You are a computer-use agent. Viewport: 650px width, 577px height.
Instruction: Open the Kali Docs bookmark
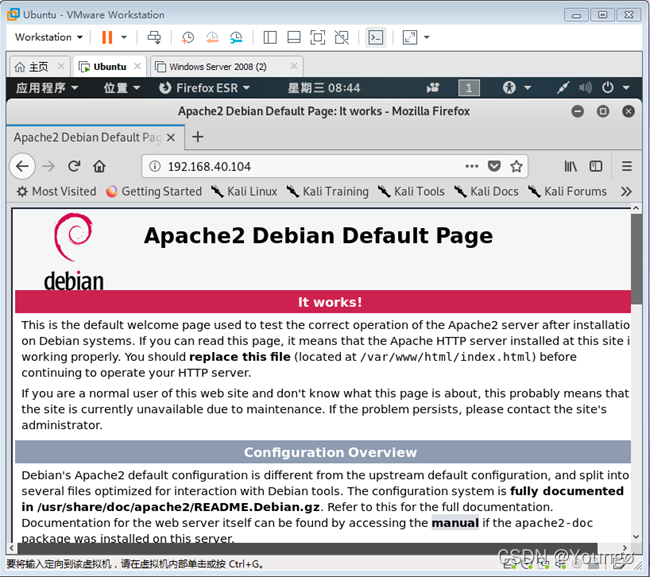[486, 192]
